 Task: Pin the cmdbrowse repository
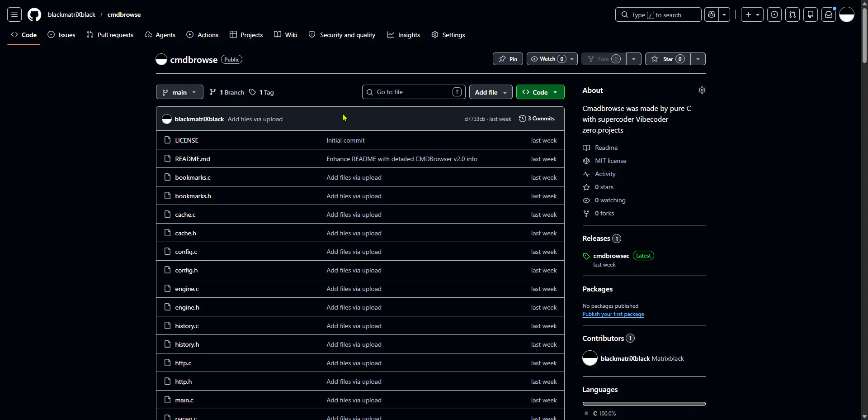[x=508, y=59]
